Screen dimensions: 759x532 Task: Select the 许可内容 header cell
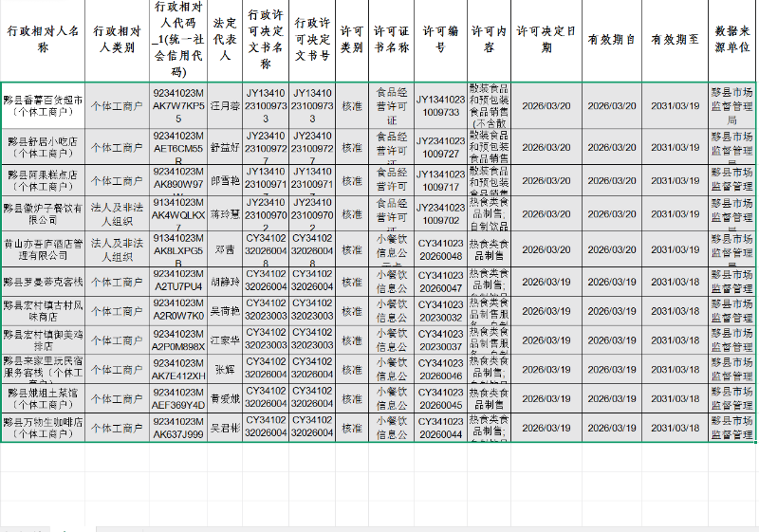[489, 39]
